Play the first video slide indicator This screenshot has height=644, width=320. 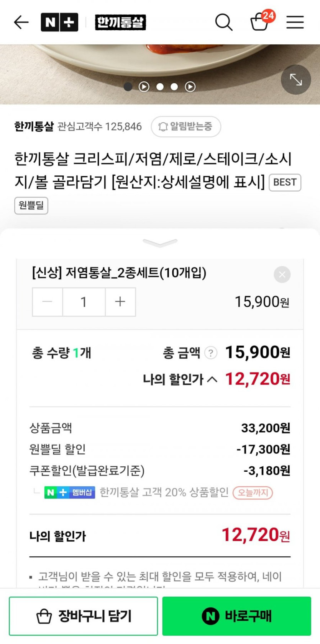click(x=144, y=87)
